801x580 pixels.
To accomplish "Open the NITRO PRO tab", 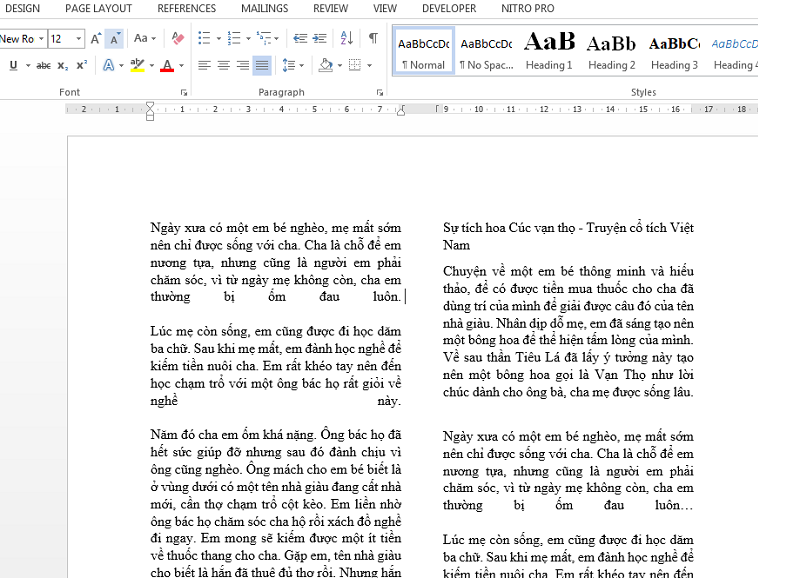I will [528, 9].
